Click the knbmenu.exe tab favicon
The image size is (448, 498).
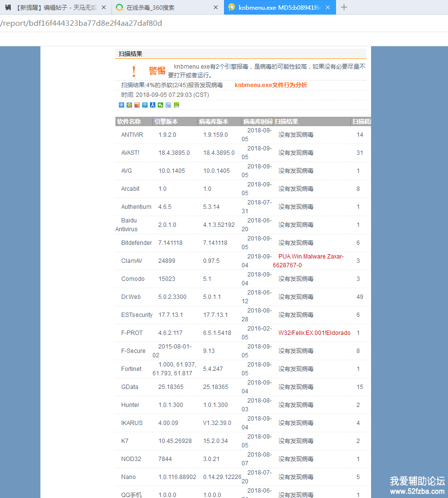(232, 7)
